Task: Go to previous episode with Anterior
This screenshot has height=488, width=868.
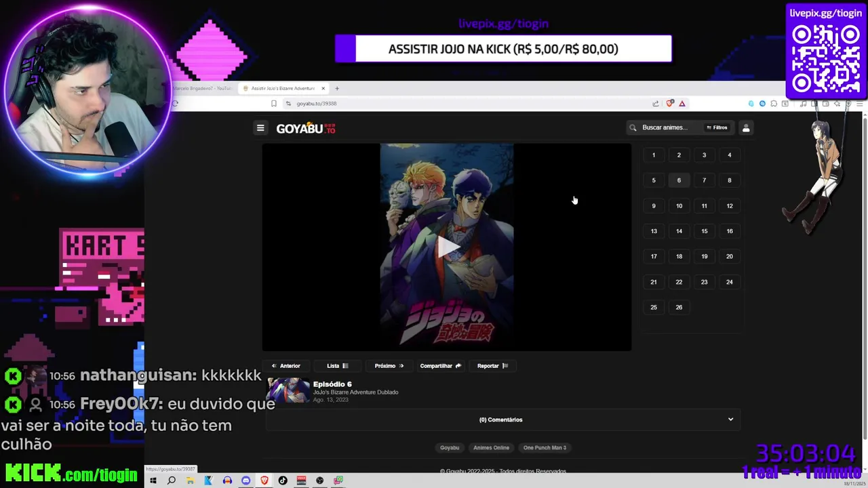Action: (285, 366)
